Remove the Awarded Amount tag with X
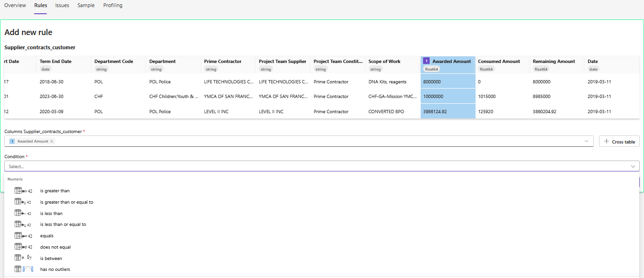This screenshot has width=644, height=278. tap(52, 142)
